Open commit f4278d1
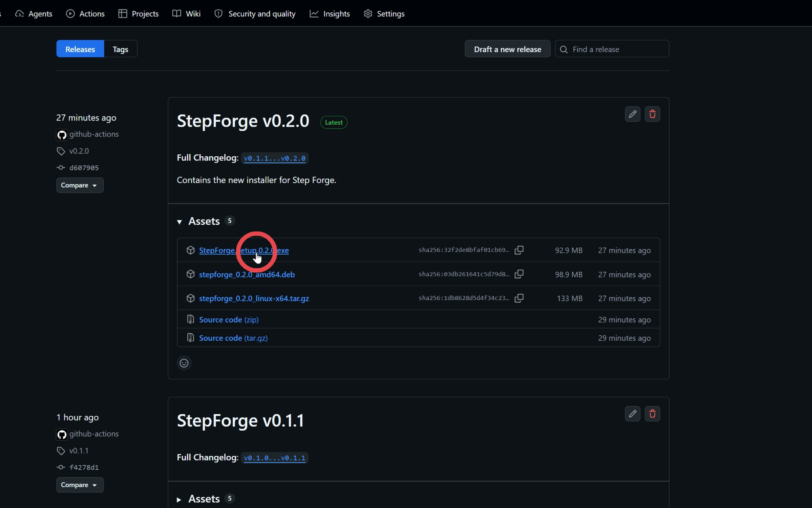The width and height of the screenshot is (812, 508). coord(84,467)
